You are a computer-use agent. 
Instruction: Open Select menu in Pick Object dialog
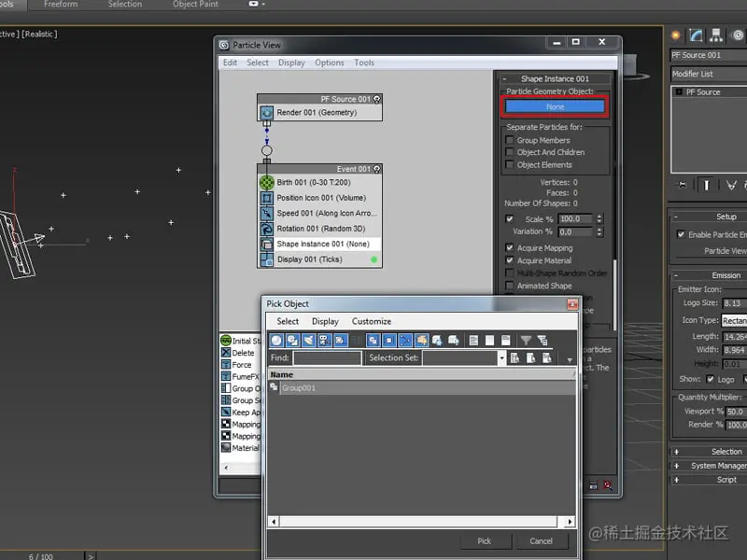(x=288, y=321)
